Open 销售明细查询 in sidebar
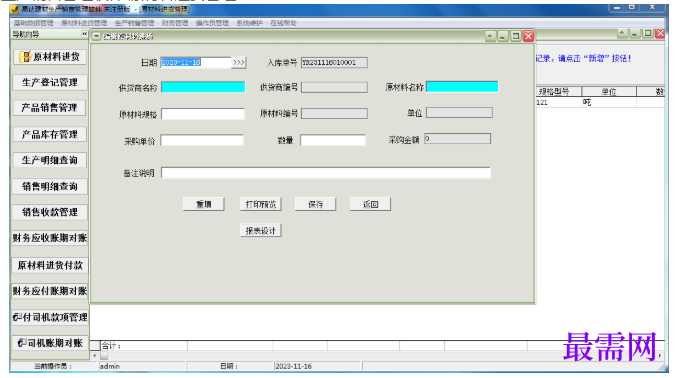 50,186
